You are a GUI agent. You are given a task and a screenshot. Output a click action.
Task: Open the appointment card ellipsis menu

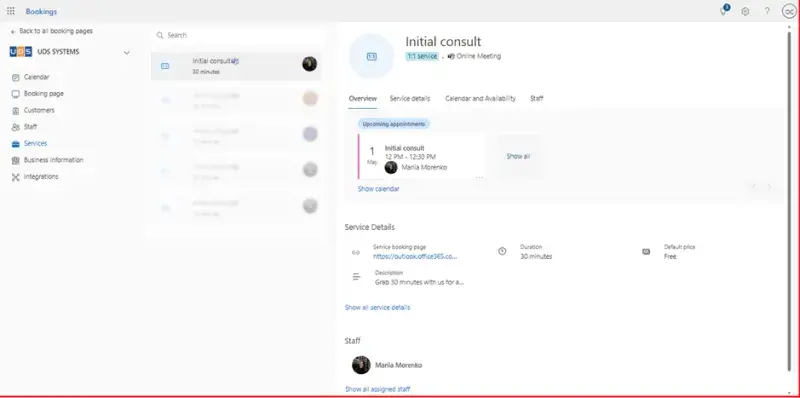(479, 177)
